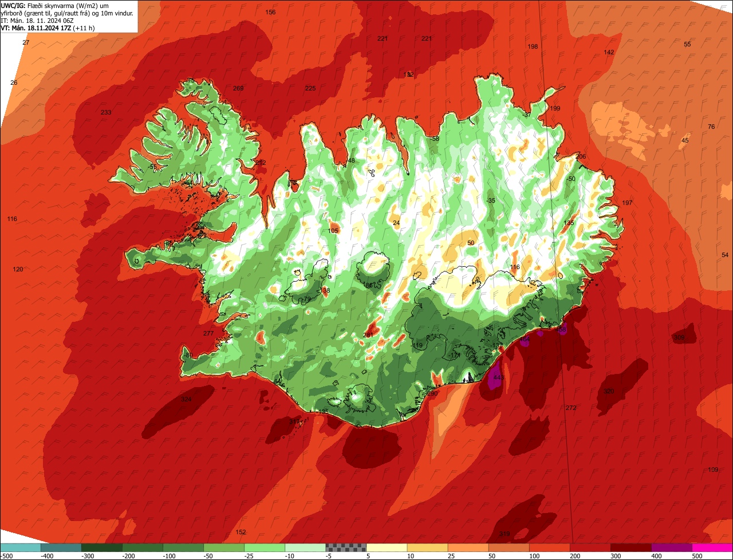Click the valid time 'VT: Mán. 18.11.2024 17Z (+11 h)'

click(x=48, y=27)
